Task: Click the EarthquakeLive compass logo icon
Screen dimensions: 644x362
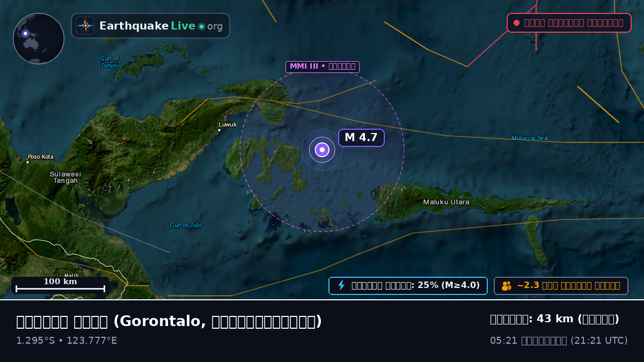Action: click(85, 26)
